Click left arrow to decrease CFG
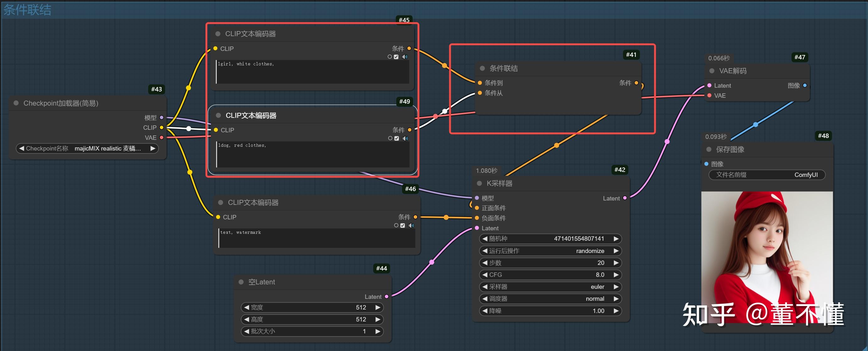The image size is (868, 351). [485, 275]
